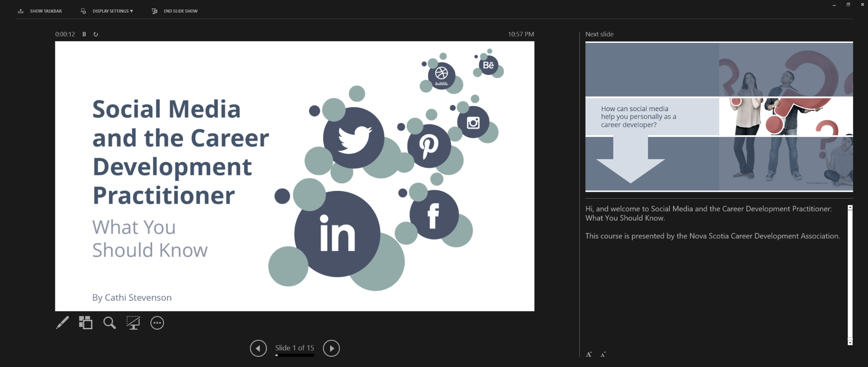The image size is (868, 367).
Task: Select the Zoom into slide magnifier
Action: (x=109, y=323)
